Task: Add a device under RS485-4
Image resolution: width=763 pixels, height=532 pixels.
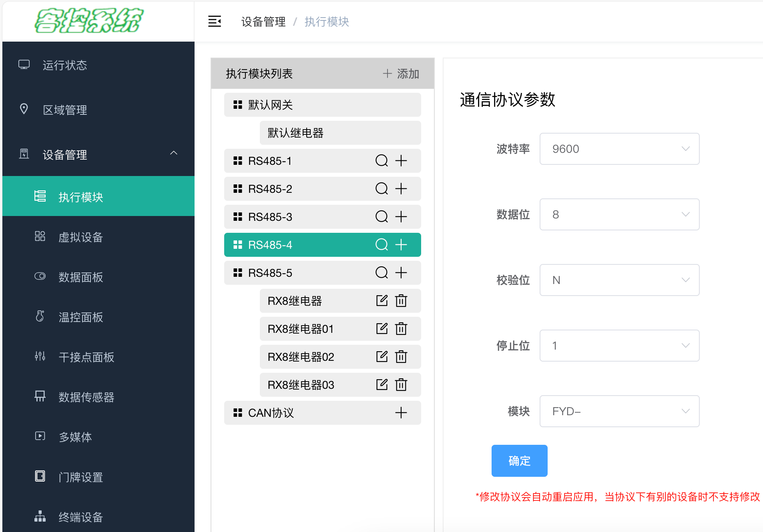Action: point(401,245)
